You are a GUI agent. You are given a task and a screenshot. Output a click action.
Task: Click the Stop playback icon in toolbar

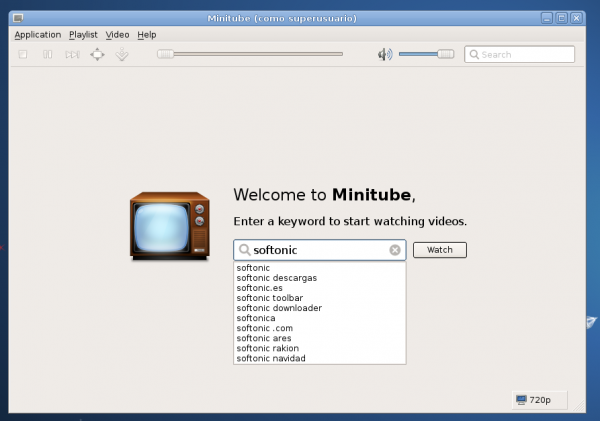point(22,54)
